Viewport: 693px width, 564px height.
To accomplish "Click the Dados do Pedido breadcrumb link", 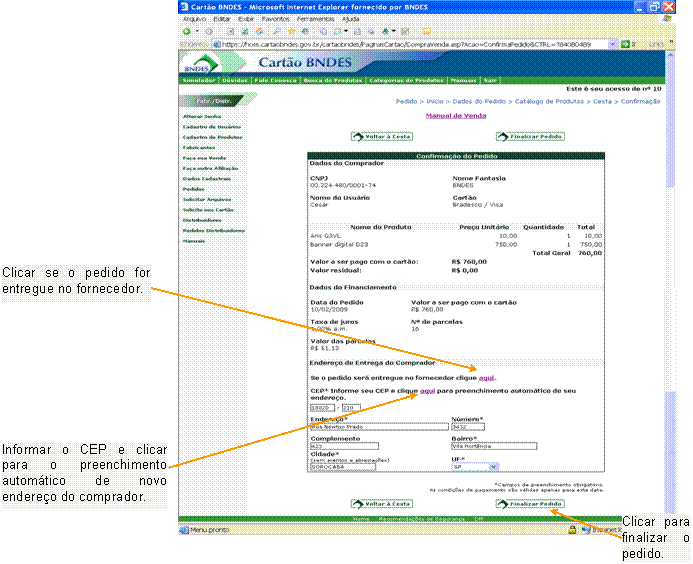I will 479,102.
